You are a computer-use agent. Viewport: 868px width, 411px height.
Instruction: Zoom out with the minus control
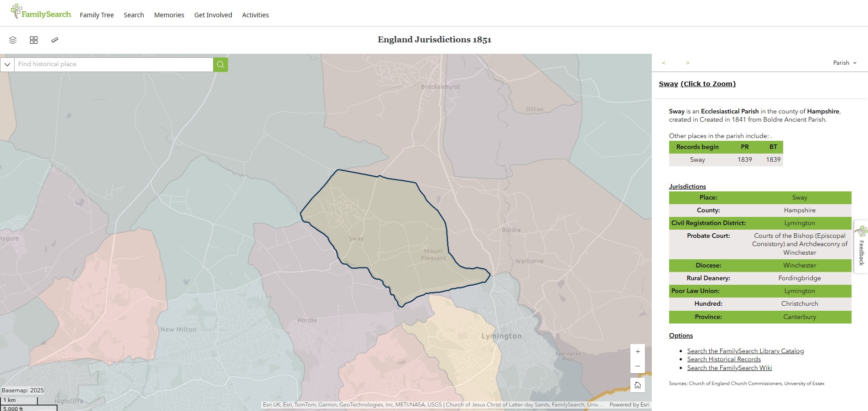click(638, 366)
